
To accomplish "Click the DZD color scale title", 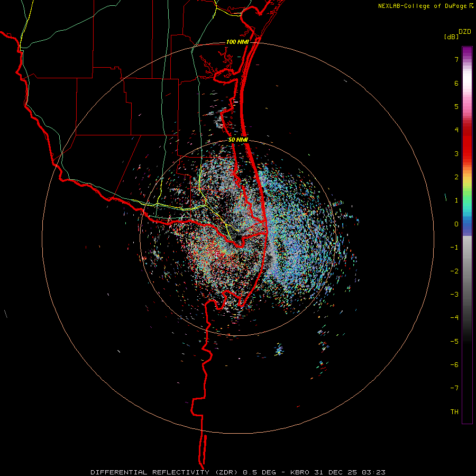I will tap(465, 32).
